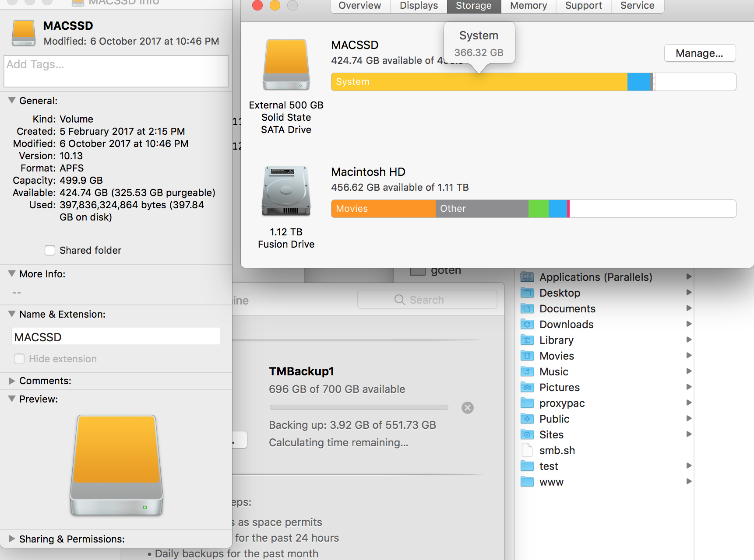Click the orange Movies segment on Macintosh HD
Screen dimensions: 754x560
384,209
